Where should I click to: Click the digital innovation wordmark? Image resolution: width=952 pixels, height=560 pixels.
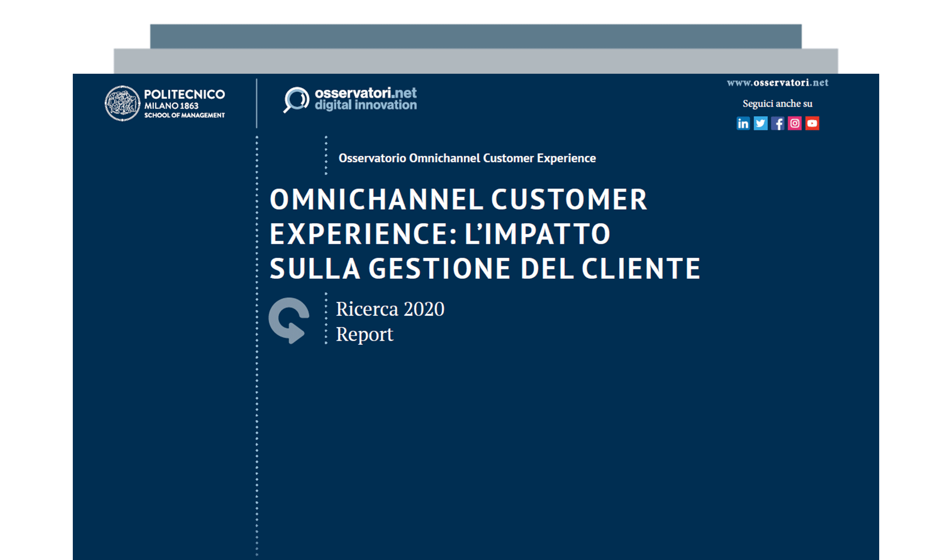click(x=366, y=105)
